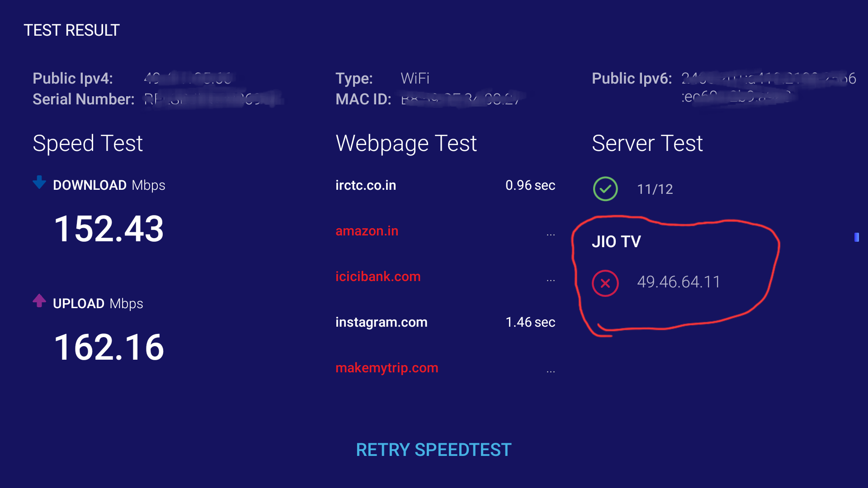The width and height of the screenshot is (868, 488).
Task: Click the 11/12 server test result indicator
Action: [655, 189]
